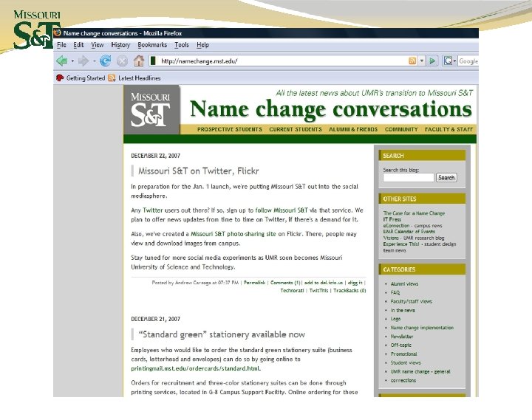Image resolution: width=532 pixels, height=420 pixels.
Task: Click the Getting Started bookmark icon
Action: tap(60, 78)
